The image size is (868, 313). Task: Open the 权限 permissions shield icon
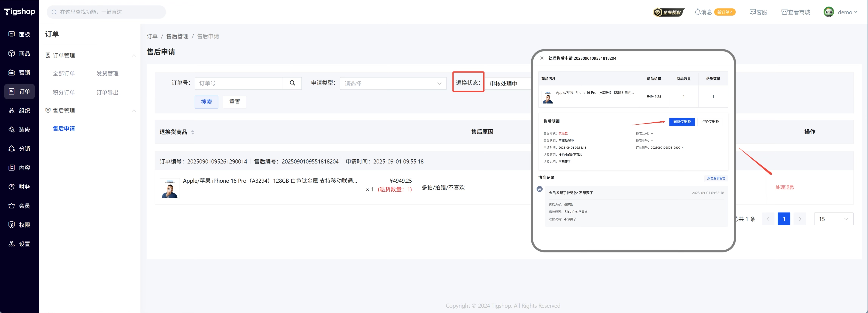coord(12,225)
